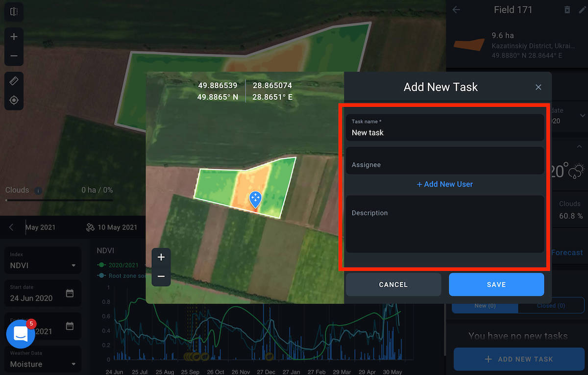Select the ruler measurement tool
Viewport: 588px width, 375px height.
pyautogui.click(x=14, y=80)
